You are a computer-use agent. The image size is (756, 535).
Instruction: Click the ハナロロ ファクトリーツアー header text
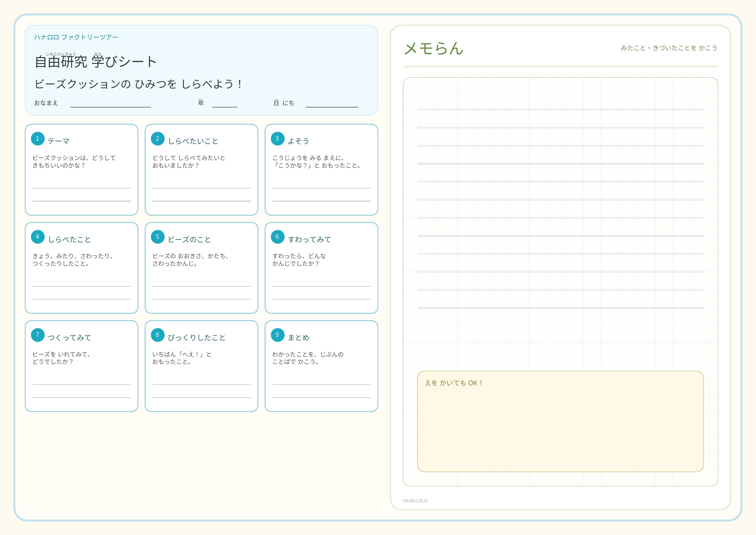tap(76, 37)
